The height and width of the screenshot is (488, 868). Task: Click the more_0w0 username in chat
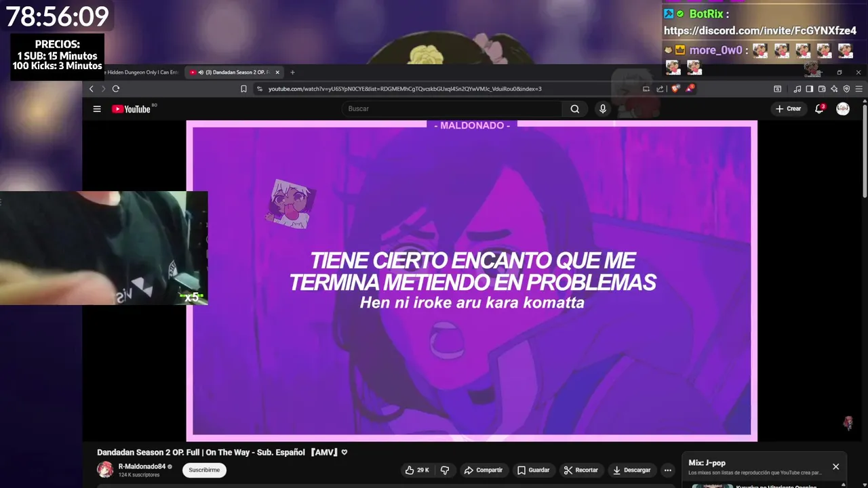(716, 50)
